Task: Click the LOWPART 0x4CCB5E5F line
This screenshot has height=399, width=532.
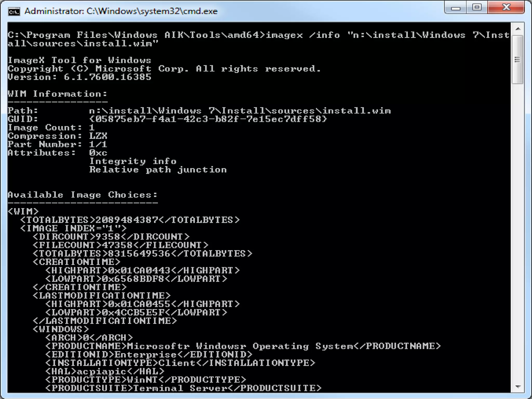Action: pos(136,312)
